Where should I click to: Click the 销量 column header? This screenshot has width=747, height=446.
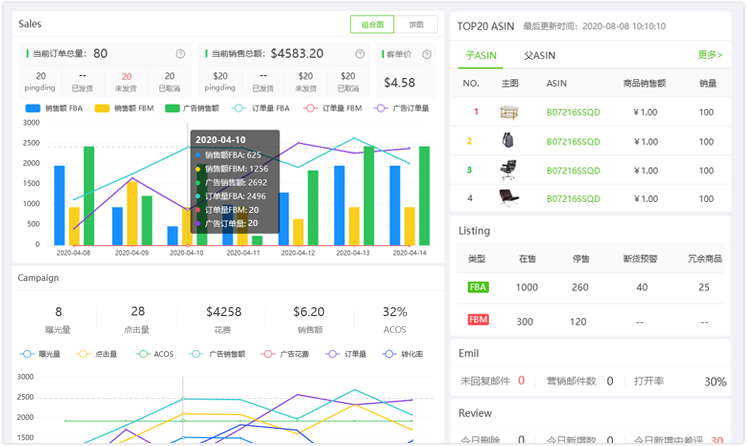click(708, 83)
